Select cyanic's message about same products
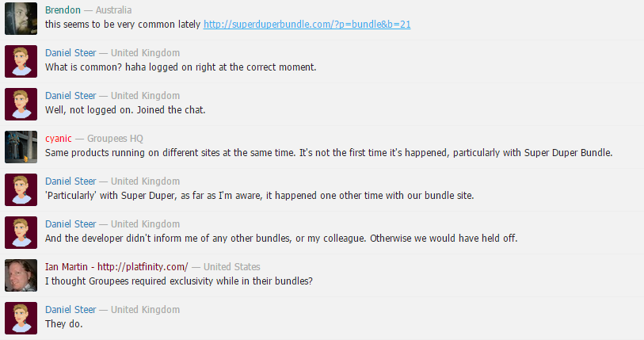 [x=329, y=153]
